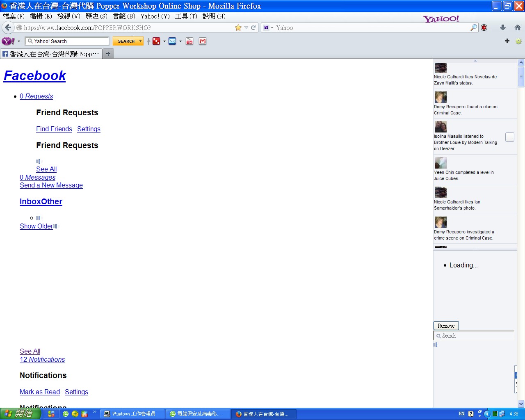Expand the Yahoo logo dropdown arrow
Viewport: 525px width, 420px height.
tap(19, 41)
